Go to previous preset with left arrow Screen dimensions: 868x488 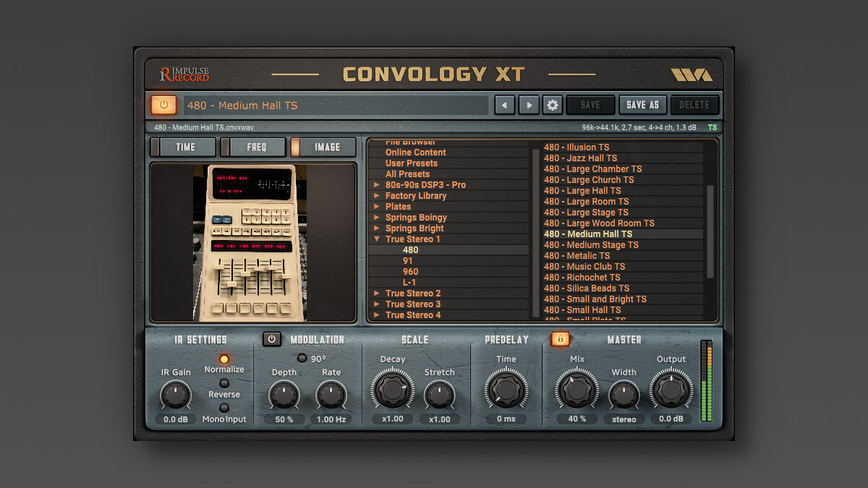tap(504, 106)
